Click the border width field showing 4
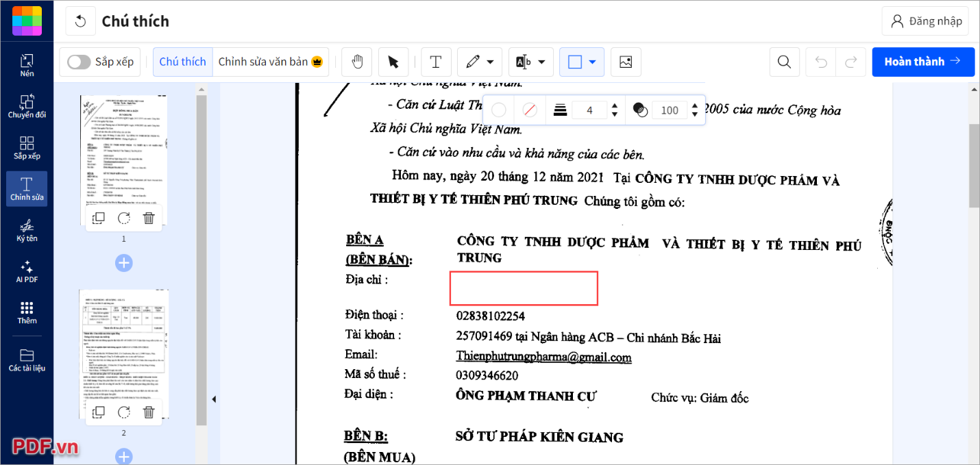The image size is (980, 465). (x=589, y=110)
